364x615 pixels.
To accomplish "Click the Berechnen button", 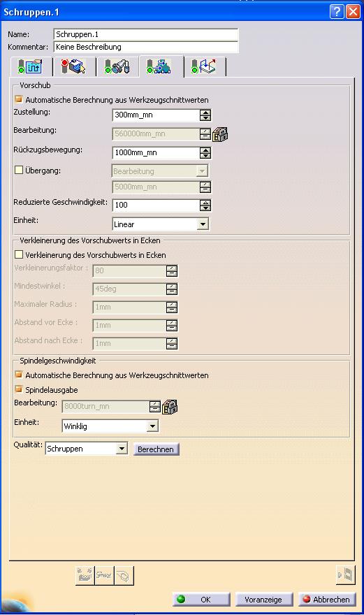I will pos(156,449).
